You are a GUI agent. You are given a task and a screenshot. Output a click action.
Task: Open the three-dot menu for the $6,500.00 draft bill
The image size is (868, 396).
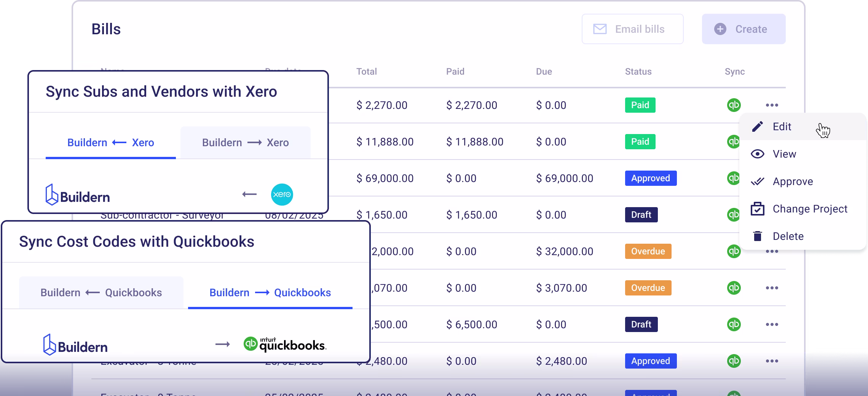(772, 324)
